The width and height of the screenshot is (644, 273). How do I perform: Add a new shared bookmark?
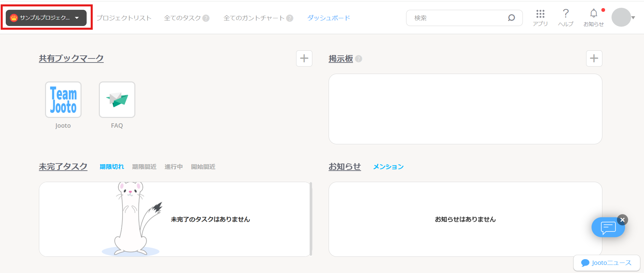304,58
